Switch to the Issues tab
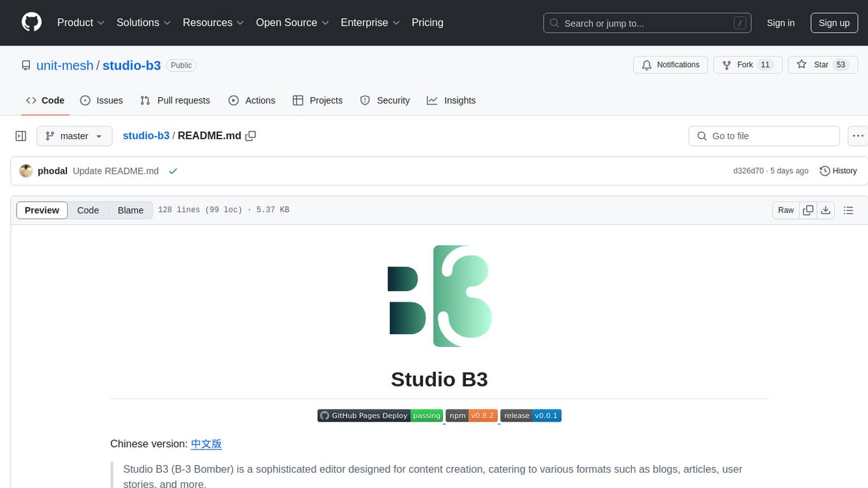The width and height of the screenshot is (868, 488). pos(101,100)
